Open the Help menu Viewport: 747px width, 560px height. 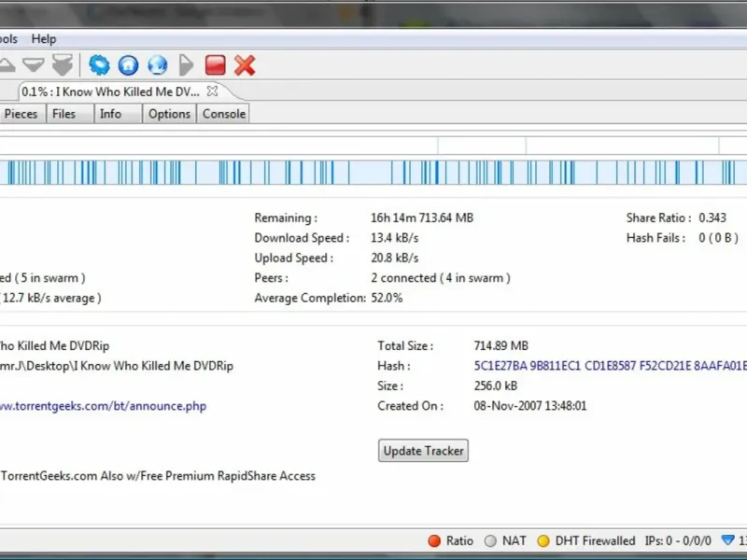44,39
